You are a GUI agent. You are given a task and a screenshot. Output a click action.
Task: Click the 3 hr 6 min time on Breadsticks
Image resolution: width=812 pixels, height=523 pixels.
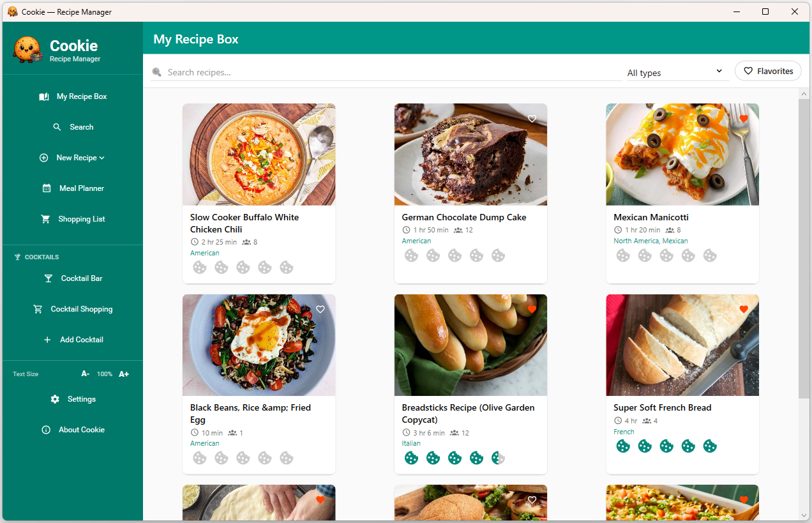point(428,433)
